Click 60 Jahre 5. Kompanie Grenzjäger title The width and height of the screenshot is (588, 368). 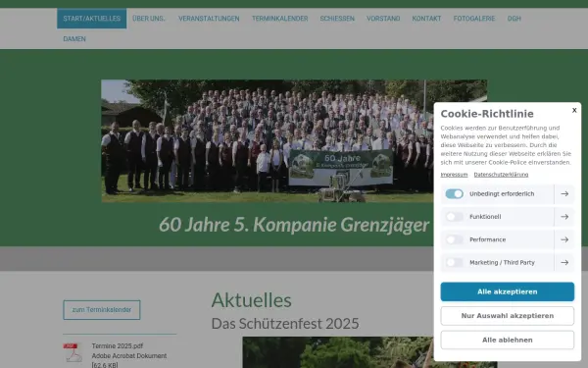click(x=294, y=225)
